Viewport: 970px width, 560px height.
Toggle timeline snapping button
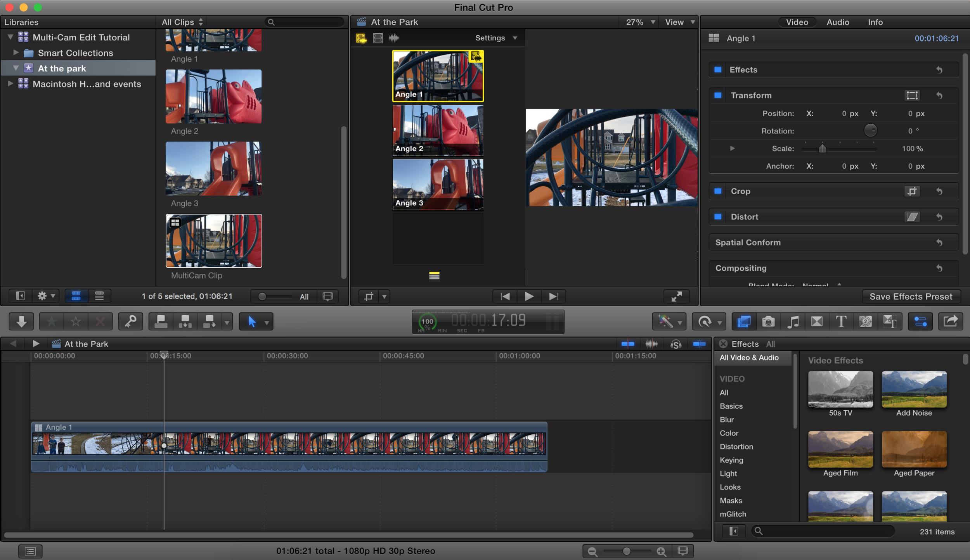[699, 344]
